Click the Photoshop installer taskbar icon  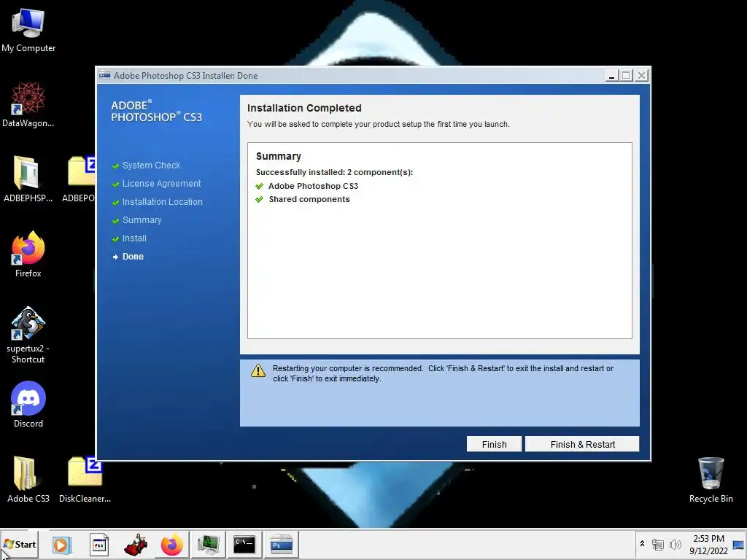point(281,544)
